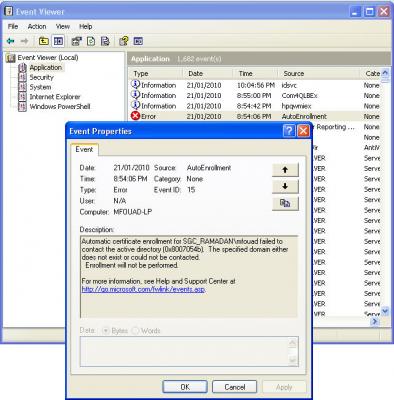394x400 pixels.
Task: Click Information icon of the idsvc row
Action: pyautogui.click(x=135, y=85)
